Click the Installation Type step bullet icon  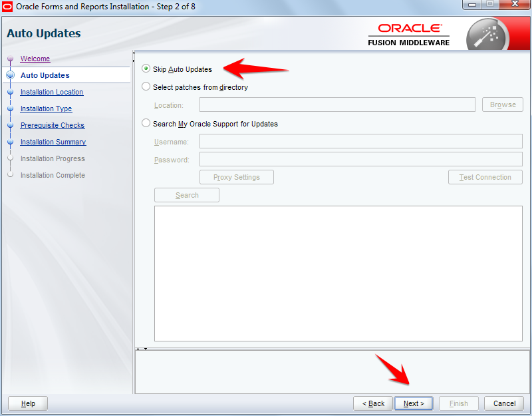[x=10, y=108]
